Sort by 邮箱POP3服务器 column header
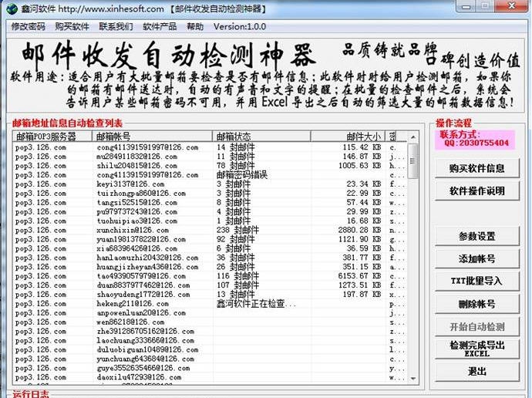Image resolution: width=532 pixels, height=398 pixels. pyautogui.click(x=52, y=137)
